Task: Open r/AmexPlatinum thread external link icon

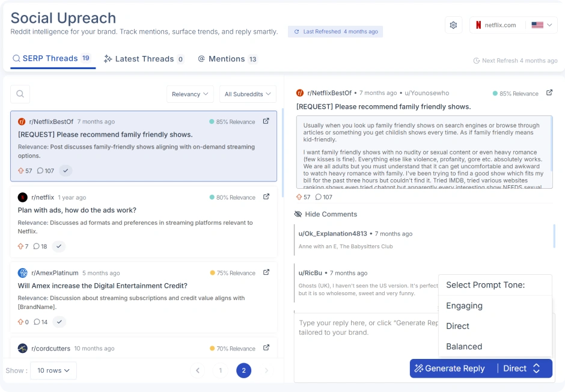Action: pos(266,272)
